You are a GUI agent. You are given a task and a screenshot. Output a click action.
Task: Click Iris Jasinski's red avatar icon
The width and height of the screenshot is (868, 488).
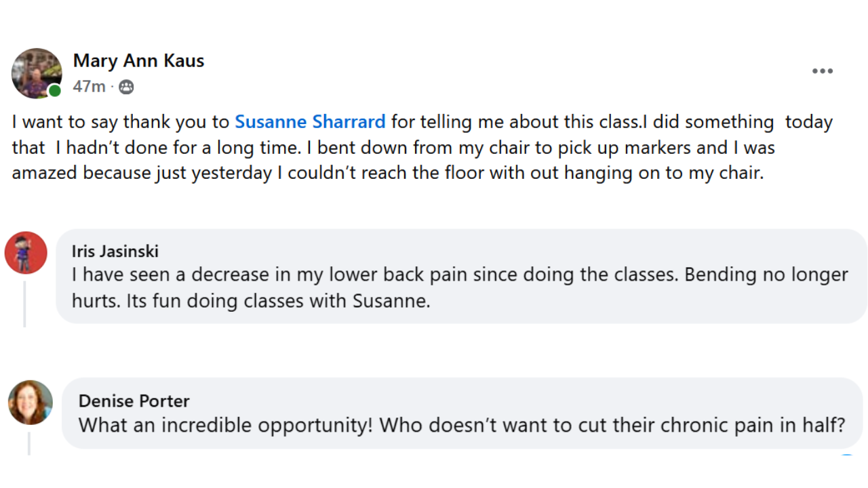click(26, 253)
